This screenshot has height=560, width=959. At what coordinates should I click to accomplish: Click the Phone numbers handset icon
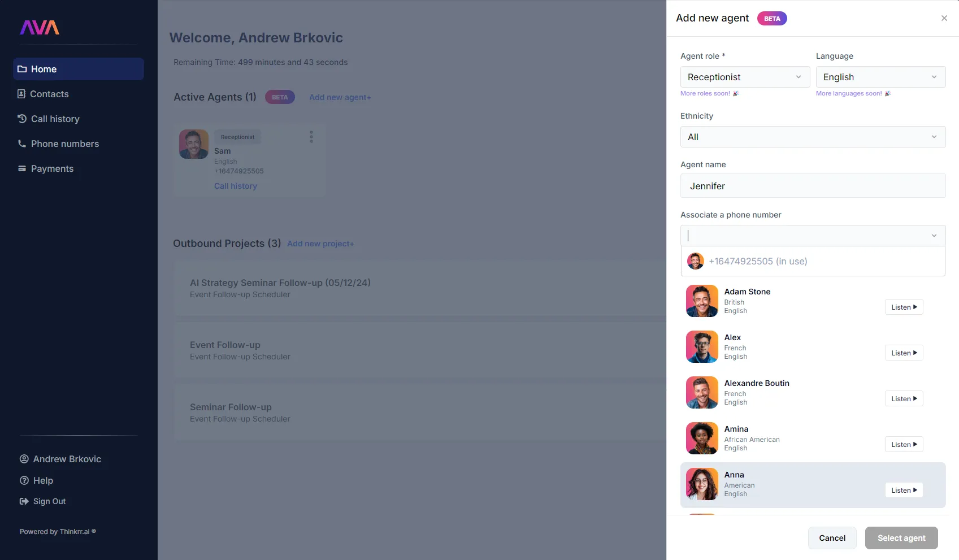pyautogui.click(x=22, y=144)
